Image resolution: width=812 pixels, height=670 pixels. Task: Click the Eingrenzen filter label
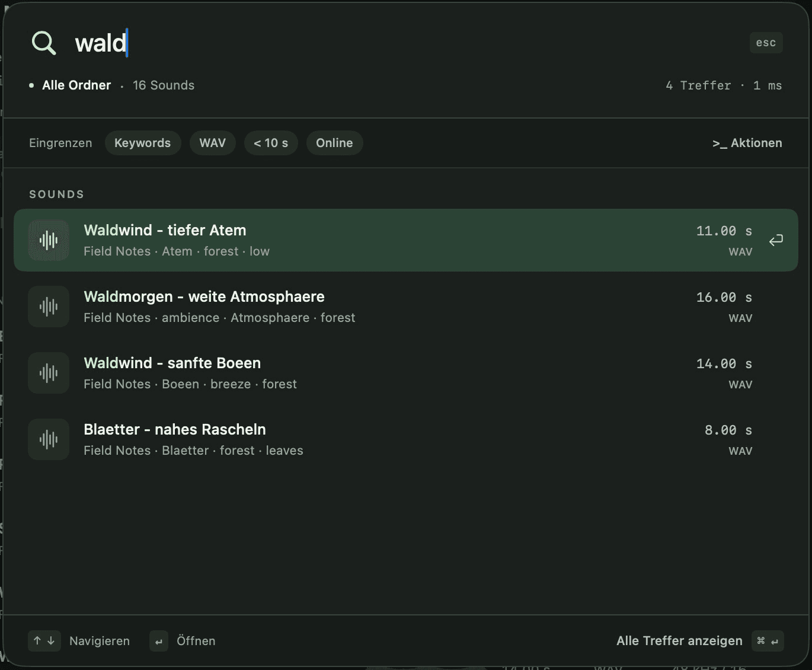tap(60, 143)
